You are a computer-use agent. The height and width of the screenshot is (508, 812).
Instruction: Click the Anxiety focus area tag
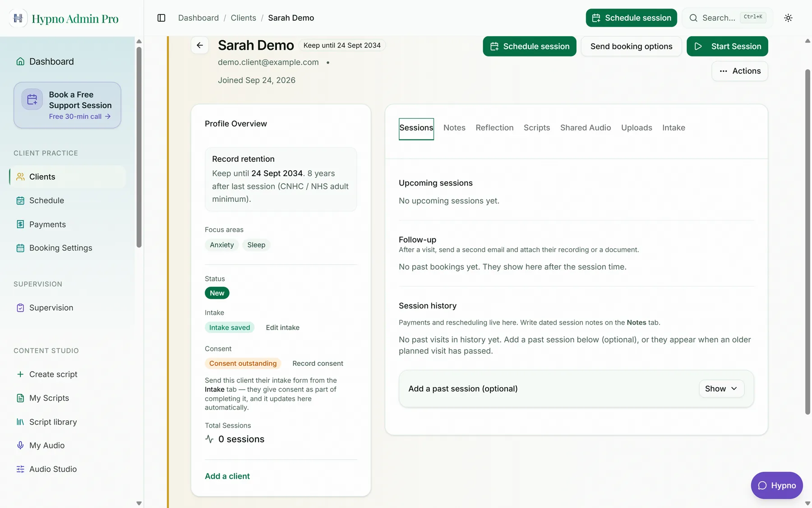[x=221, y=245]
